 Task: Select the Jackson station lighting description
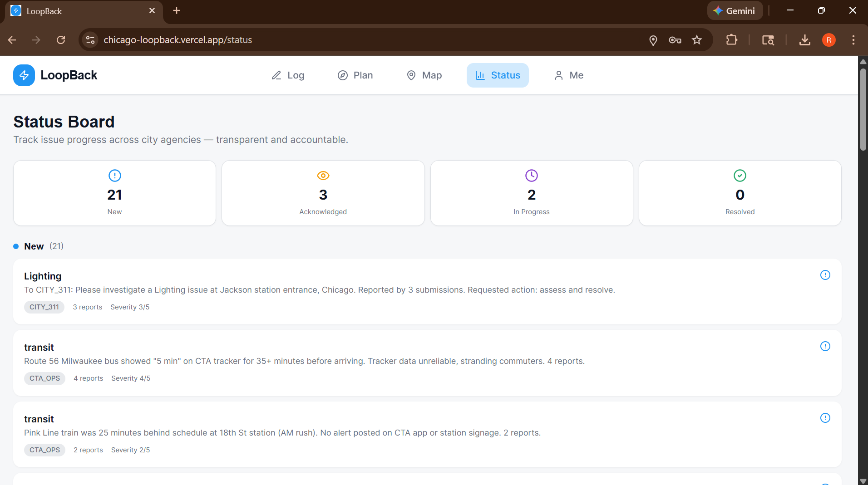[x=320, y=290]
